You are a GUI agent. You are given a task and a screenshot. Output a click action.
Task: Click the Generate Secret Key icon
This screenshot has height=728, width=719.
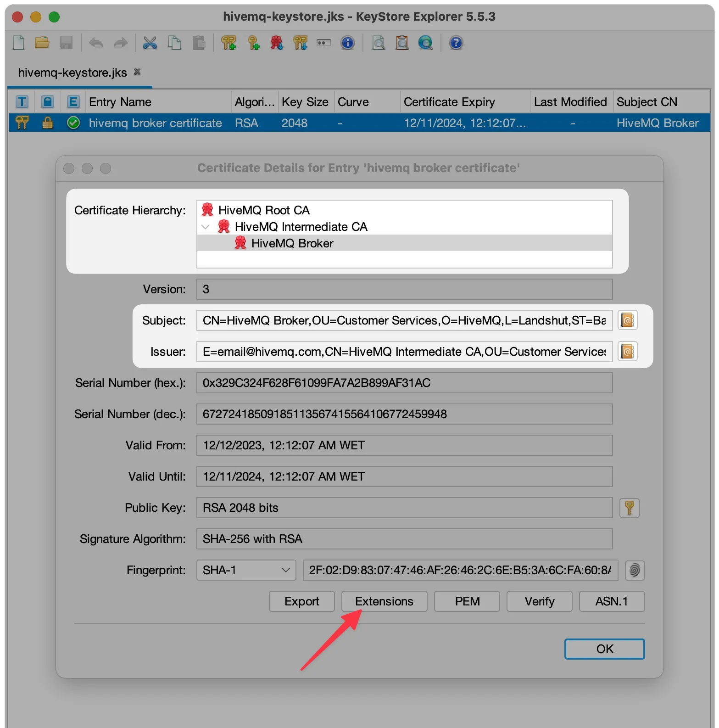[253, 43]
